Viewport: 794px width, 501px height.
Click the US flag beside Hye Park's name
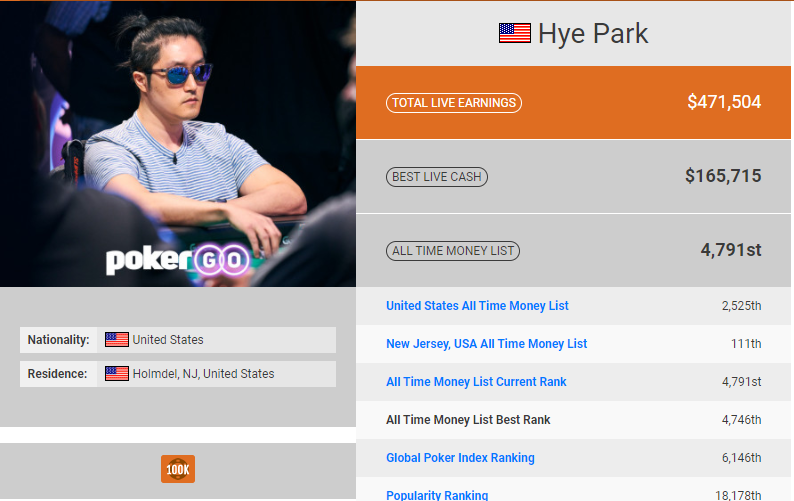pos(514,33)
